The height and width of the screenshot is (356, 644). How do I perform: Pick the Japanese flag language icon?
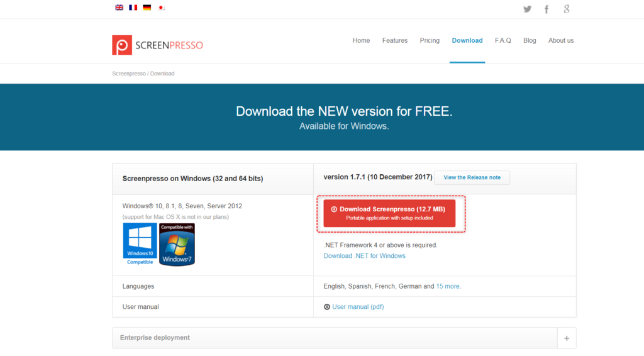pos(162,8)
